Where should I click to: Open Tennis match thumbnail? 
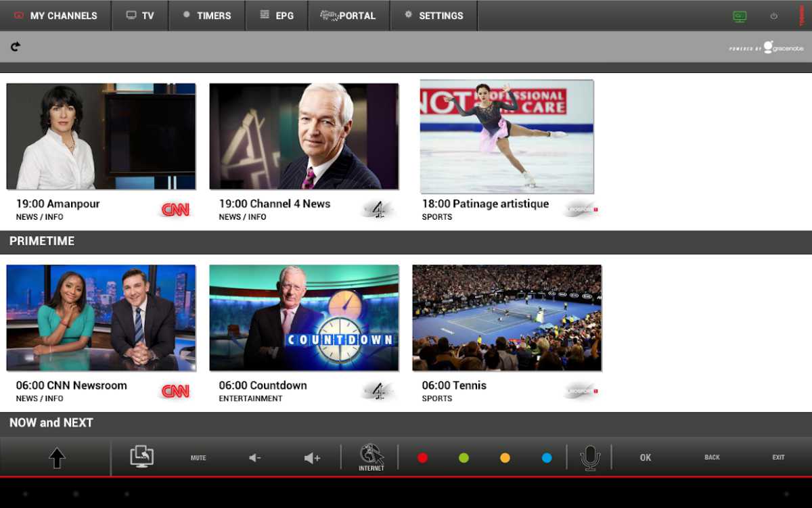(x=507, y=318)
